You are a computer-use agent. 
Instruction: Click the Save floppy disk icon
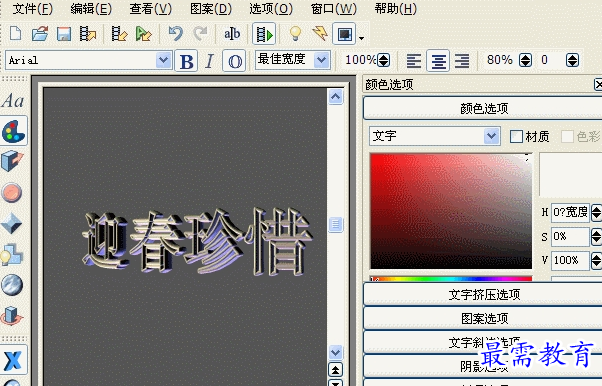coord(64,34)
